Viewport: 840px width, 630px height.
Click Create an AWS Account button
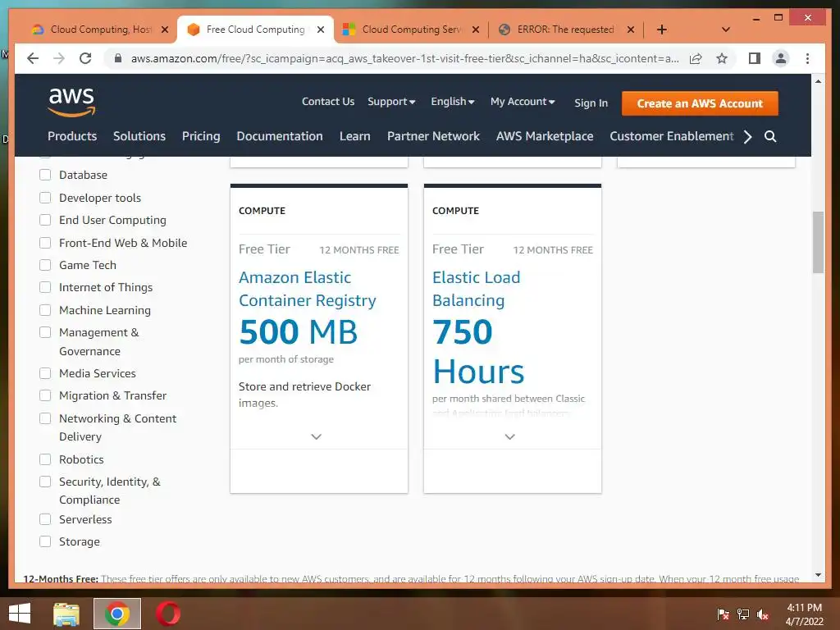click(700, 103)
